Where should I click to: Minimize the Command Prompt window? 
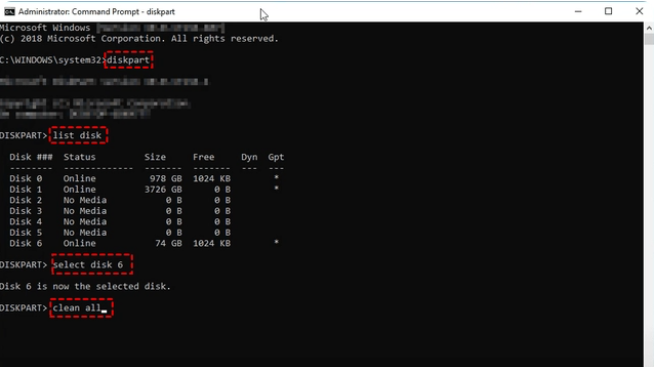pyautogui.click(x=578, y=12)
